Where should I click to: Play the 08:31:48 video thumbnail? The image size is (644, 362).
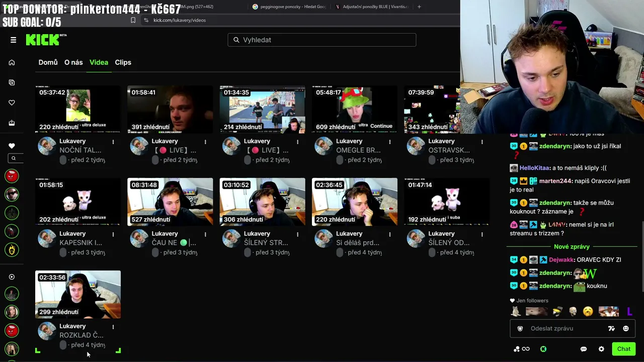click(x=170, y=202)
